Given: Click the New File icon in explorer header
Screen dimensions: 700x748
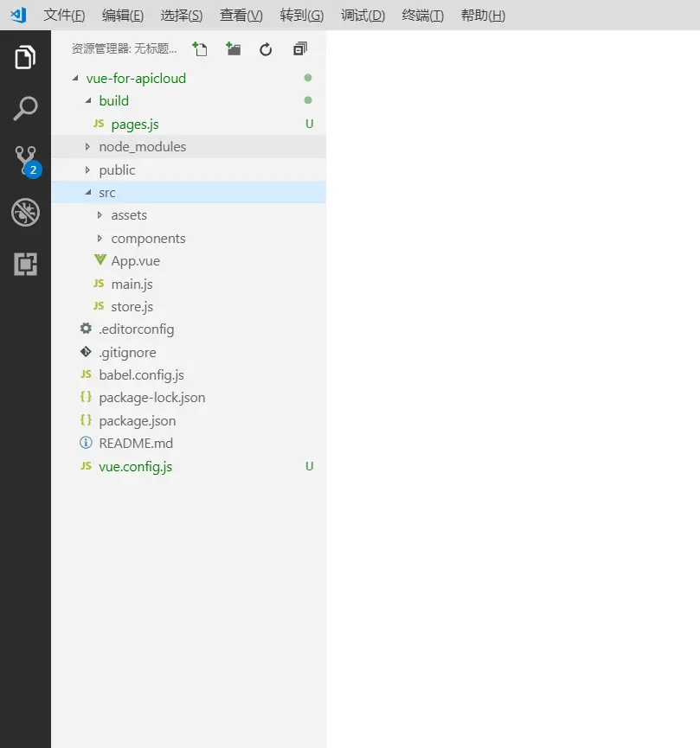Looking at the screenshot, I should tap(200, 48).
